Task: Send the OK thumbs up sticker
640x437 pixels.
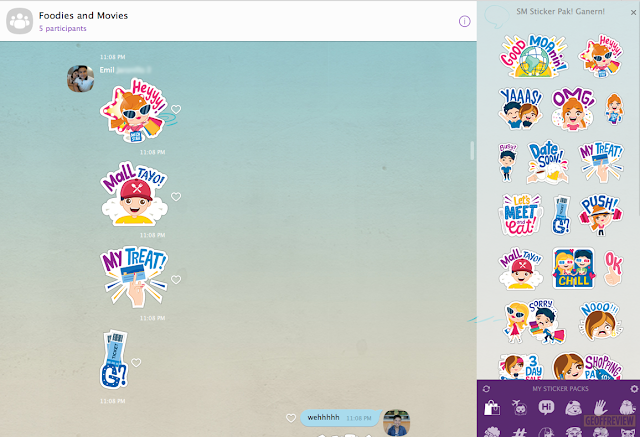Action: tap(613, 268)
